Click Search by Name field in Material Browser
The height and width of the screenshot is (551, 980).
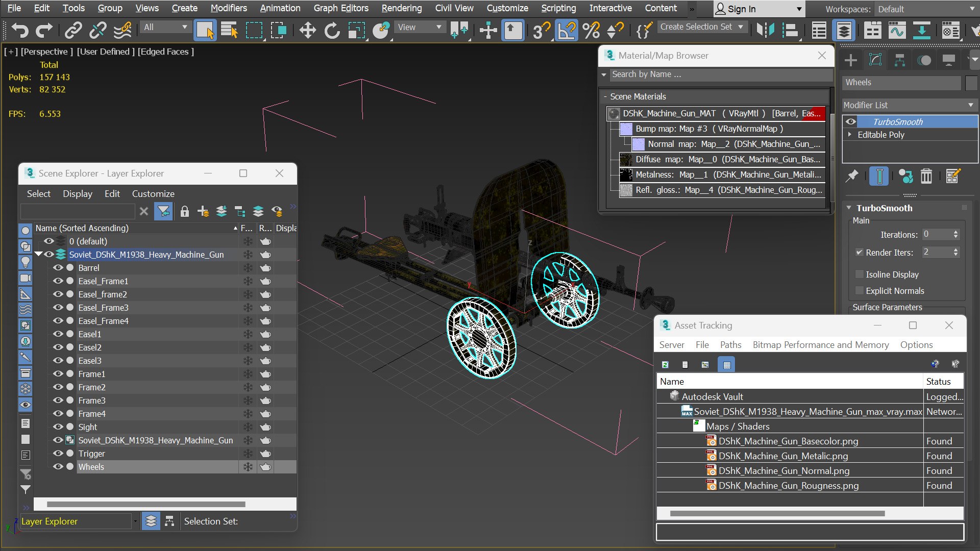tap(721, 74)
